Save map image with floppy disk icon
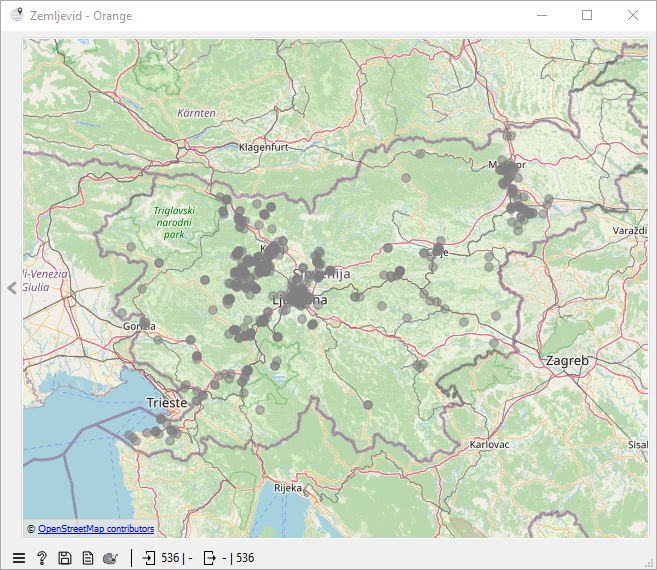Screen dimensions: 657x570 coord(65,558)
